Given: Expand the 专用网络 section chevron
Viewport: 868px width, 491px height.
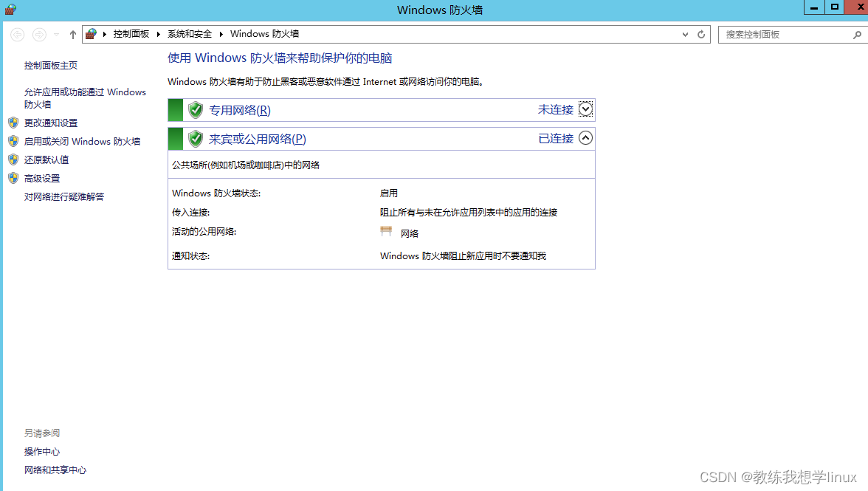Looking at the screenshot, I should pos(585,109).
